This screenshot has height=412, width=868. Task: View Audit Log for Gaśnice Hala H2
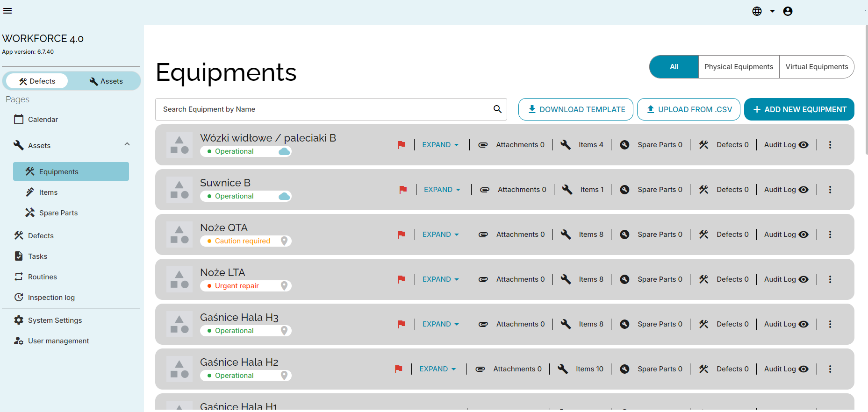(x=786, y=369)
